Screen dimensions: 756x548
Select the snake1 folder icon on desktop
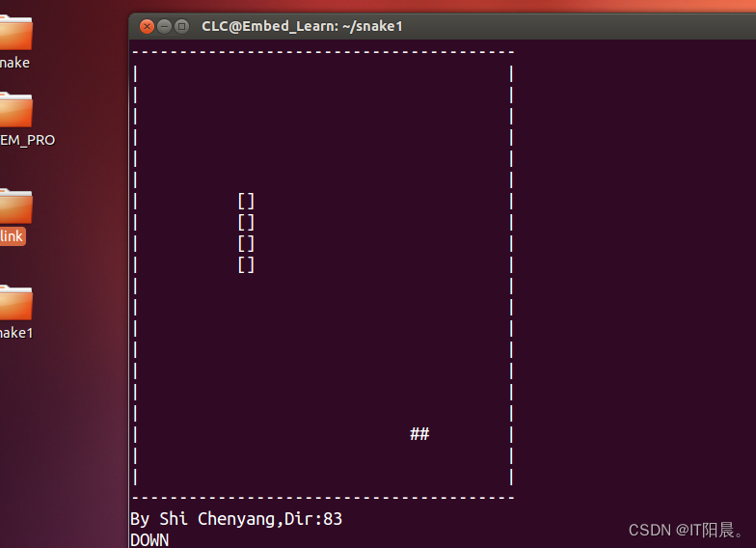[x=15, y=303]
